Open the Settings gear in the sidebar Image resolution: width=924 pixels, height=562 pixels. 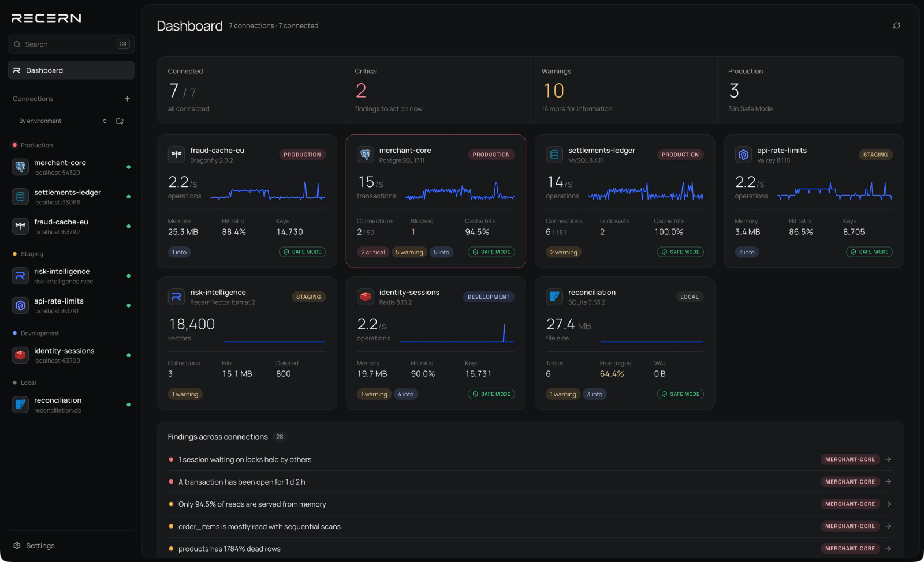coord(17,545)
